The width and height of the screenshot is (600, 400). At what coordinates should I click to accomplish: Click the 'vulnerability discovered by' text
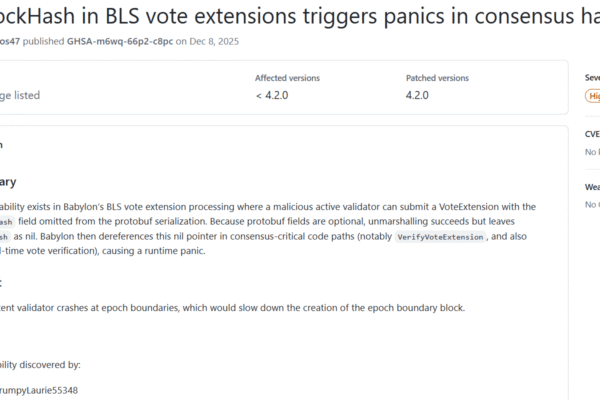point(40,365)
